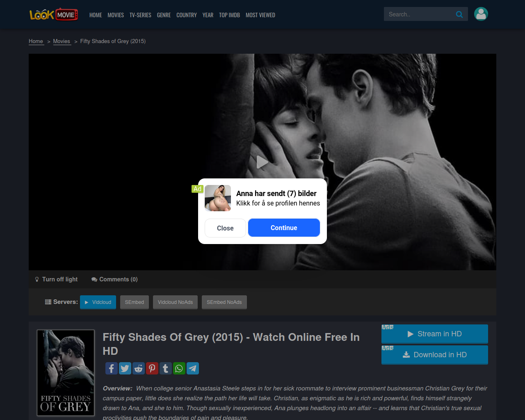Click the Movies breadcrumb link
This screenshot has height=420, width=525.
tap(62, 41)
